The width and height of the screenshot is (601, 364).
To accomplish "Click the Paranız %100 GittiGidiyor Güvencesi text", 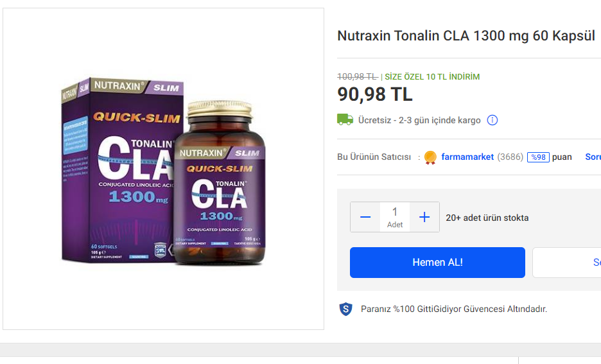I will click(454, 309).
